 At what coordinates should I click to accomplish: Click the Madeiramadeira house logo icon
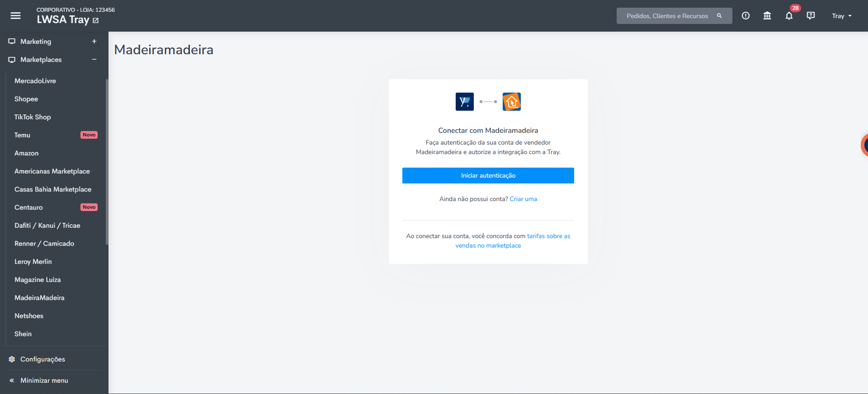[x=512, y=102]
